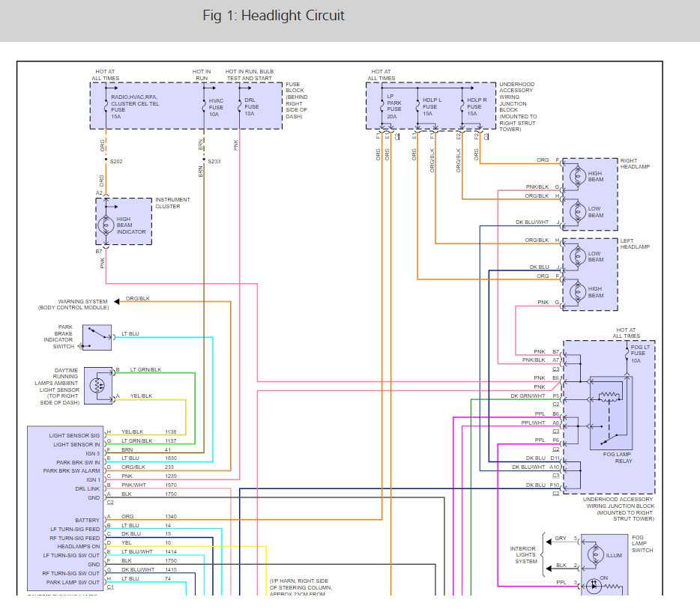
Task: Click the HDLP L fuse symbol
Action: click(418, 106)
